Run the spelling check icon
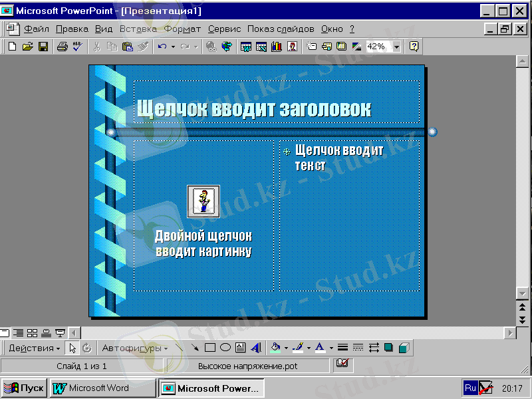The image size is (532, 399). point(77,47)
